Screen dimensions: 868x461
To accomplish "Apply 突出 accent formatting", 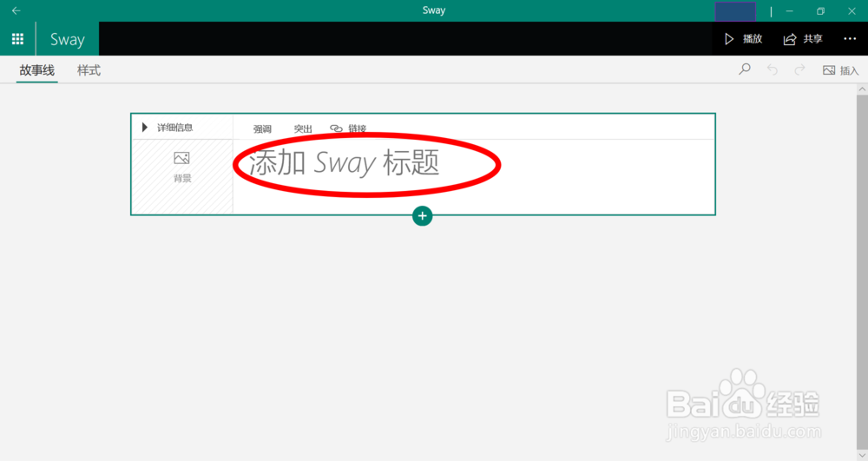I will pos(303,129).
